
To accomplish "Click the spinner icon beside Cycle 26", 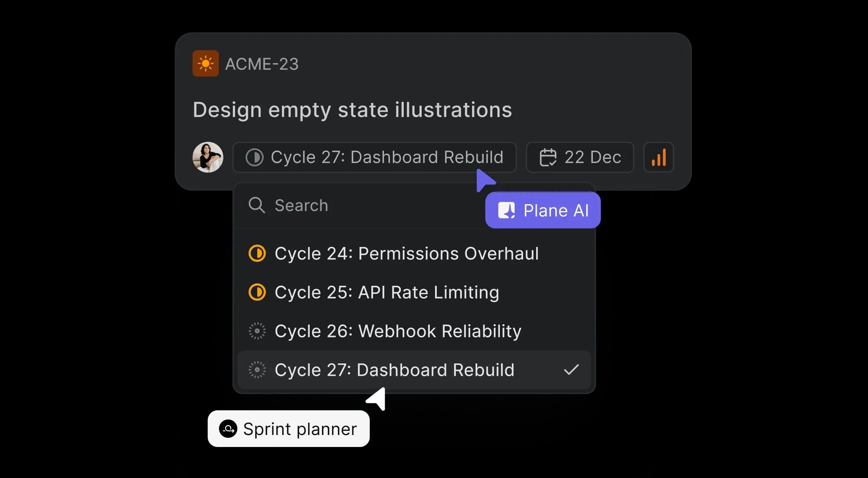I will (257, 331).
